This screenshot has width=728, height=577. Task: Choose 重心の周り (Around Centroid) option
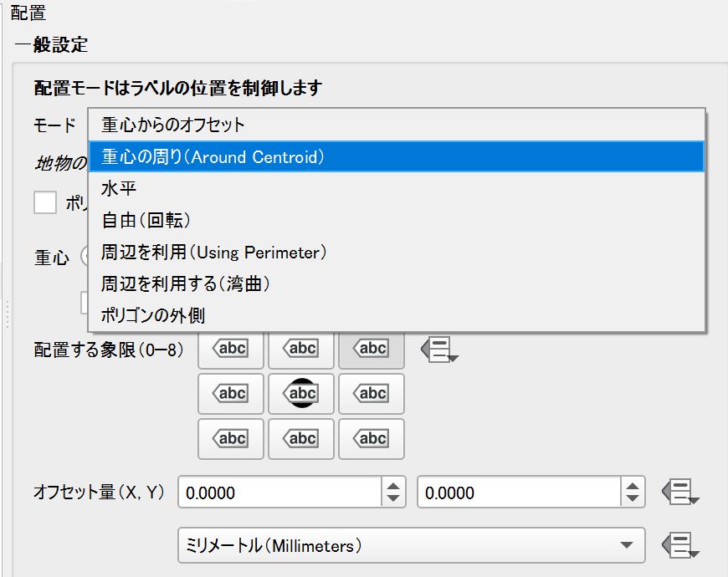tap(397, 156)
